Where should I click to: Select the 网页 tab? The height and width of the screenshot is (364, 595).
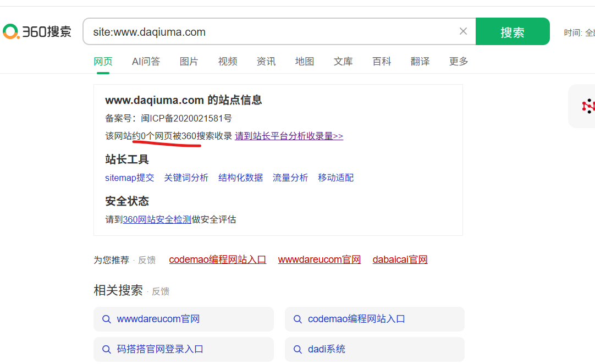(x=103, y=61)
